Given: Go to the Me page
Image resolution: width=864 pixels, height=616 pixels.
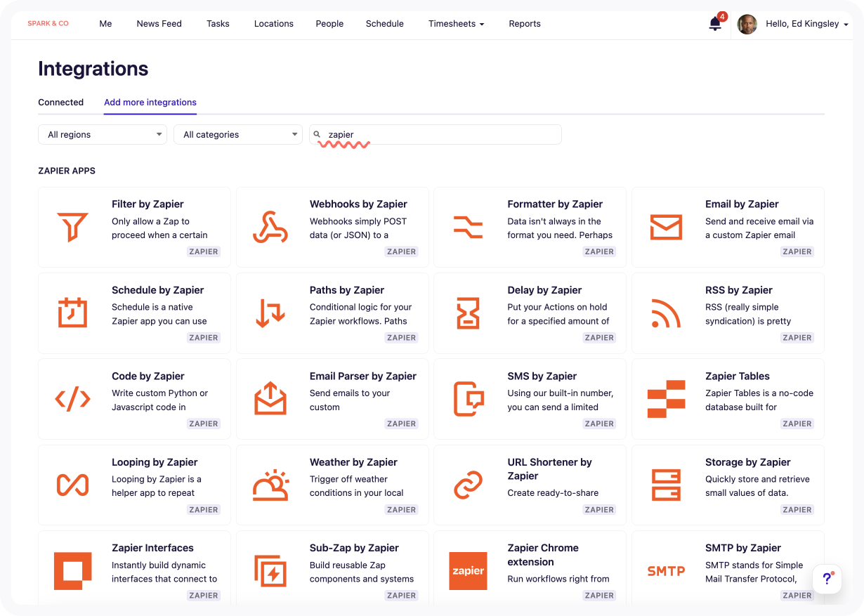Looking at the screenshot, I should pyautogui.click(x=105, y=24).
